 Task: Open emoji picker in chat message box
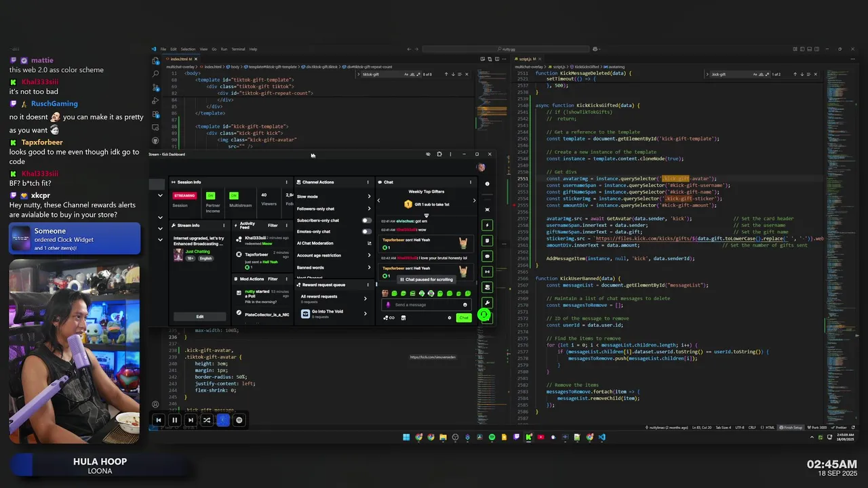(x=465, y=305)
